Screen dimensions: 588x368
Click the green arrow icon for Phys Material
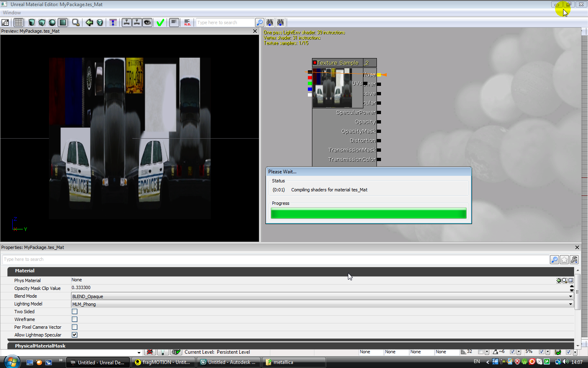click(x=559, y=280)
